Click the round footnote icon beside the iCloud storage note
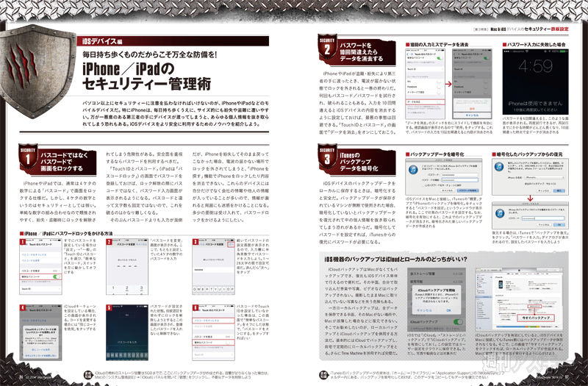This screenshot has height=386, width=588. pyautogui.click(x=88, y=374)
